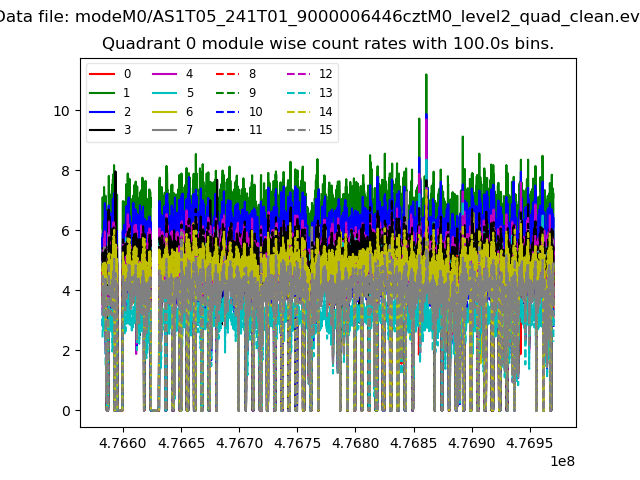Click legend entry for module 10

(239, 112)
